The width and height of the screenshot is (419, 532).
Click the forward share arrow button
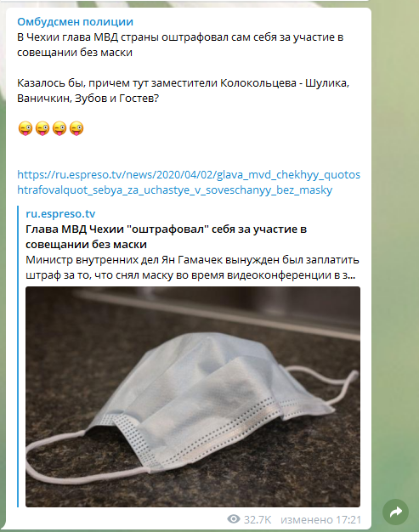tap(395, 512)
